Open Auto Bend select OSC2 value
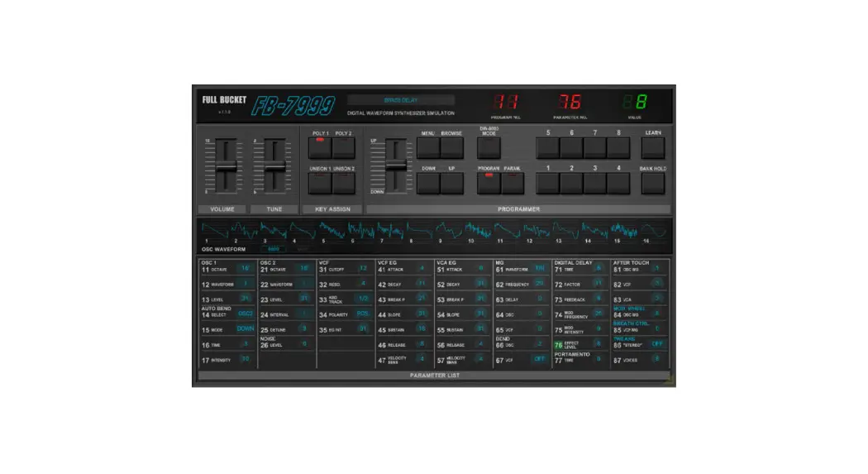The height and width of the screenshot is (474, 868). (x=245, y=314)
